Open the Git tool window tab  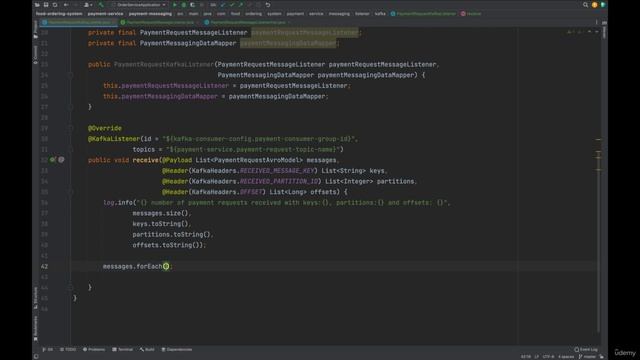(x=48, y=350)
